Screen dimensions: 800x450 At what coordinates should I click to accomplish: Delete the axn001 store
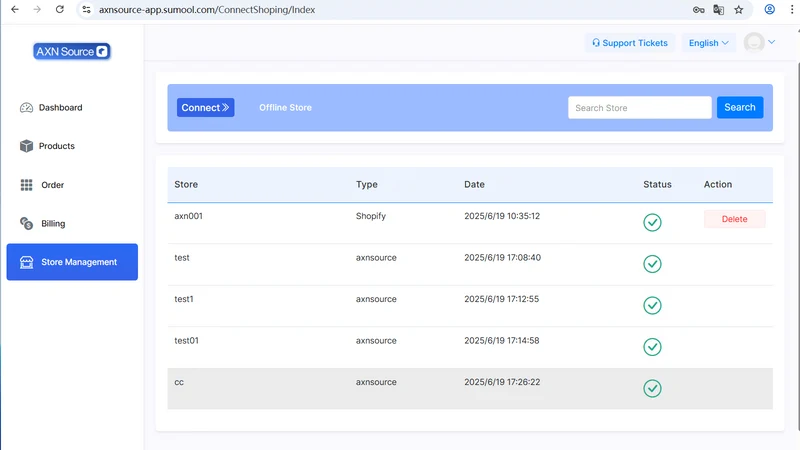[734, 219]
